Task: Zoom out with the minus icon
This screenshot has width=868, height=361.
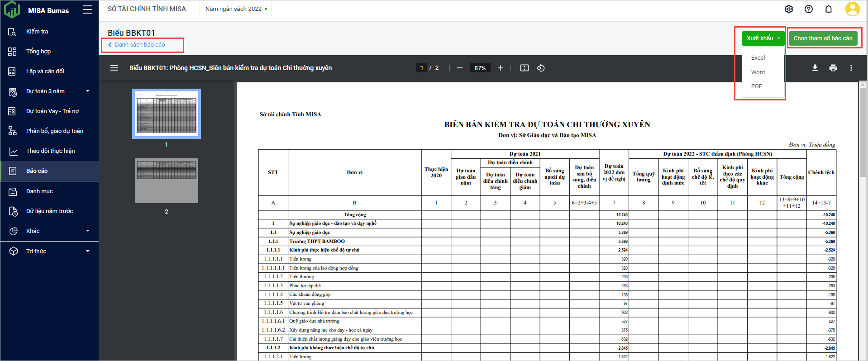Action: point(460,68)
